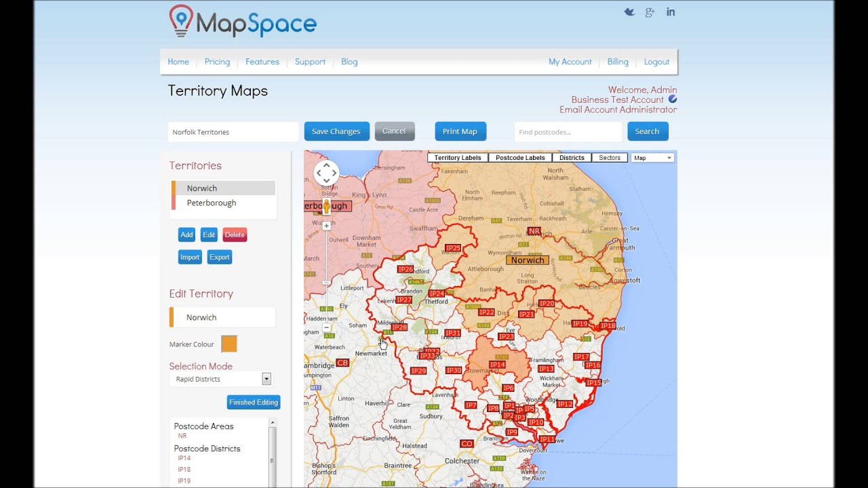Click the IP18 entry under Postcode Districts

[x=184, y=469]
